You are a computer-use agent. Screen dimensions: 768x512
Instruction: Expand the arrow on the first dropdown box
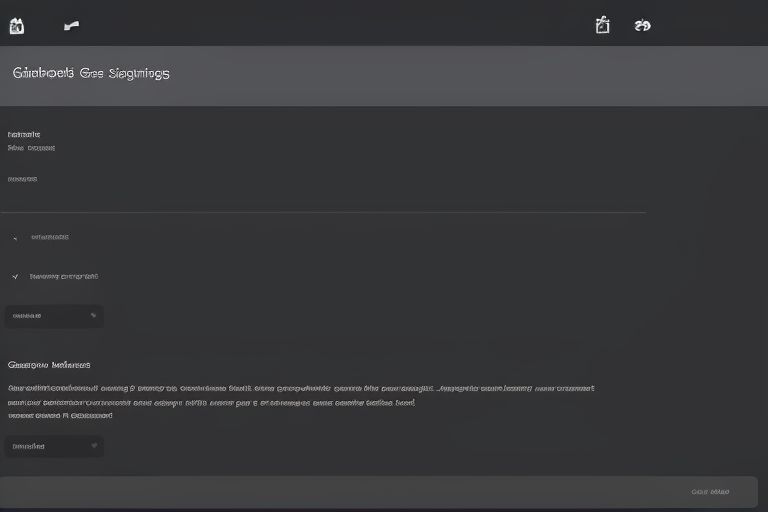tap(93, 316)
